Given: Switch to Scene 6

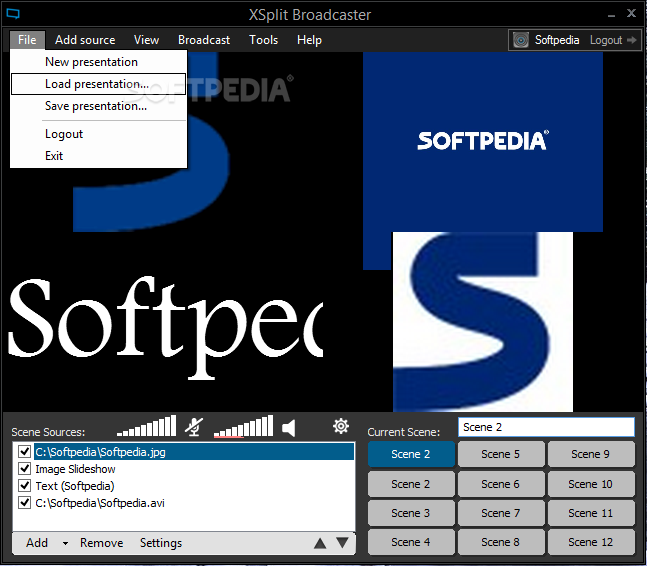Looking at the screenshot, I should click(x=501, y=484).
